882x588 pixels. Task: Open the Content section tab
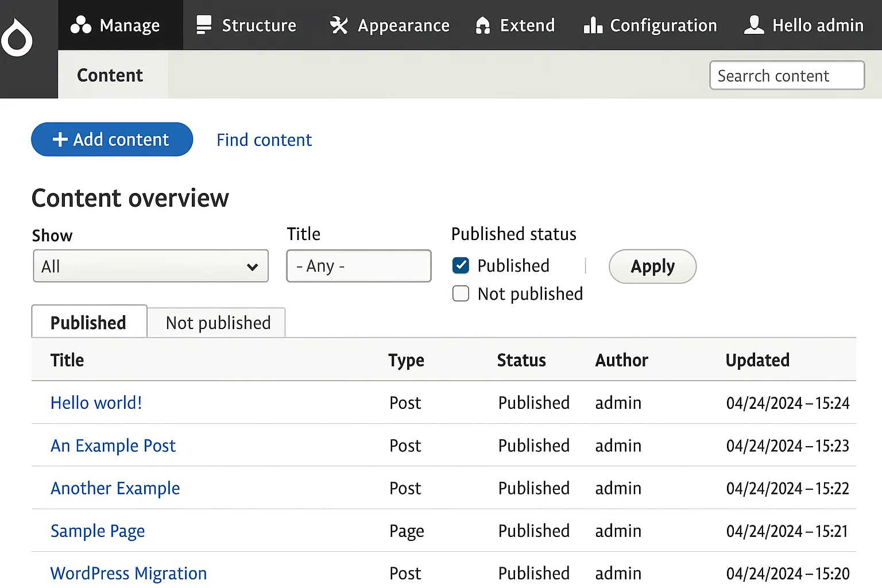coord(110,75)
